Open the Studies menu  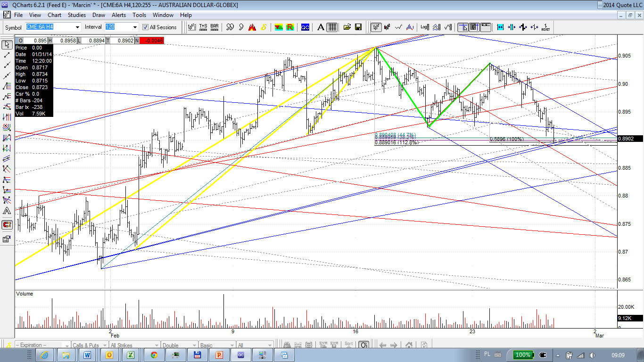tap(77, 15)
